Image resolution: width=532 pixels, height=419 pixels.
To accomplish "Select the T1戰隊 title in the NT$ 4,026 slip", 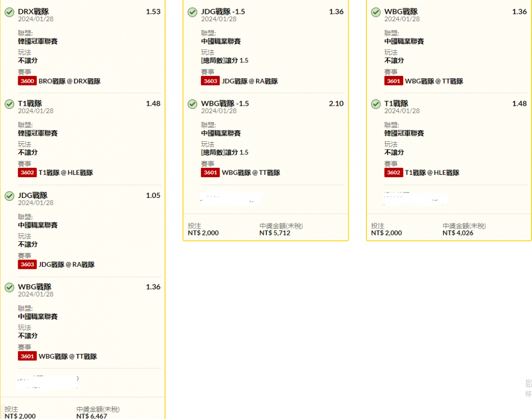I will [x=396, y=103].
